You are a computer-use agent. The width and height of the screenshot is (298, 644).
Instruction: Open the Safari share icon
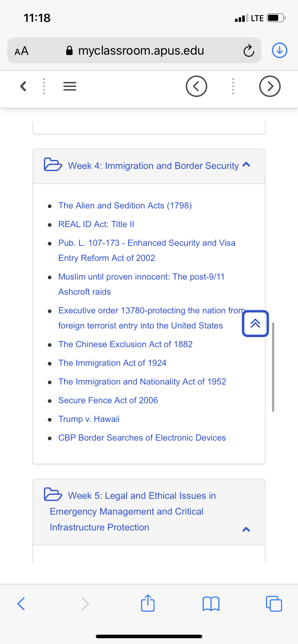pyautogui.click(x=148, y=603)
